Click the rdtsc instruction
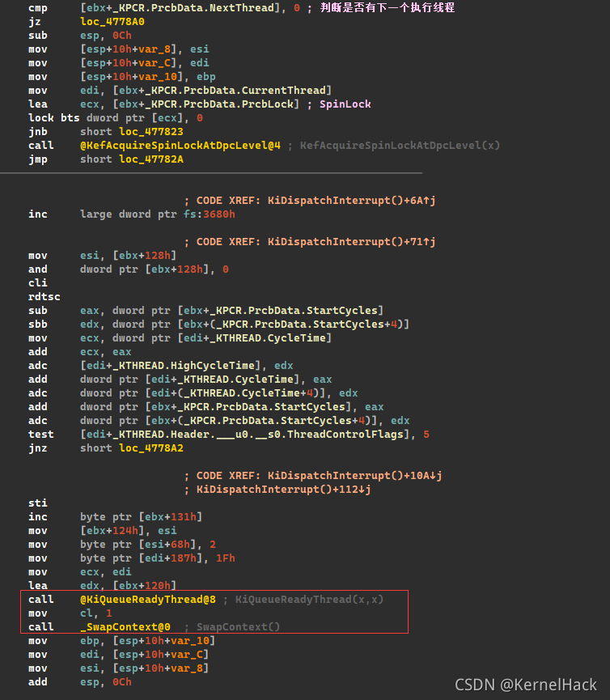Screen dimensions: 610x700 44,296
